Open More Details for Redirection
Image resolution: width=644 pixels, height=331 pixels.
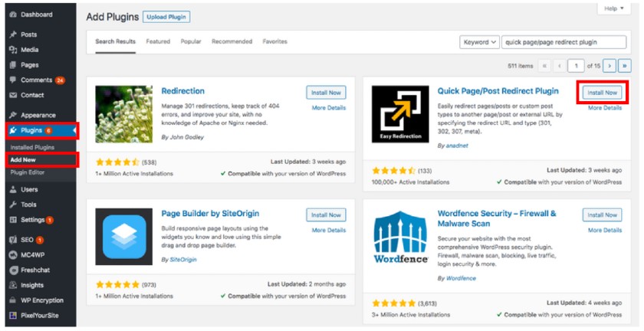[329, 107]
